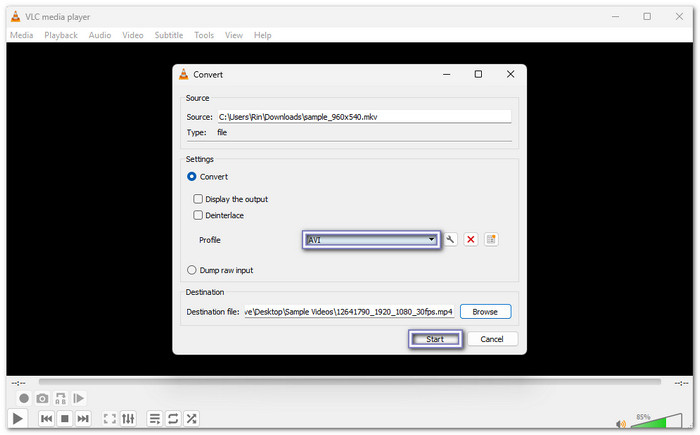
Task: Click the playback seek bar
Action: coord(350,382)
